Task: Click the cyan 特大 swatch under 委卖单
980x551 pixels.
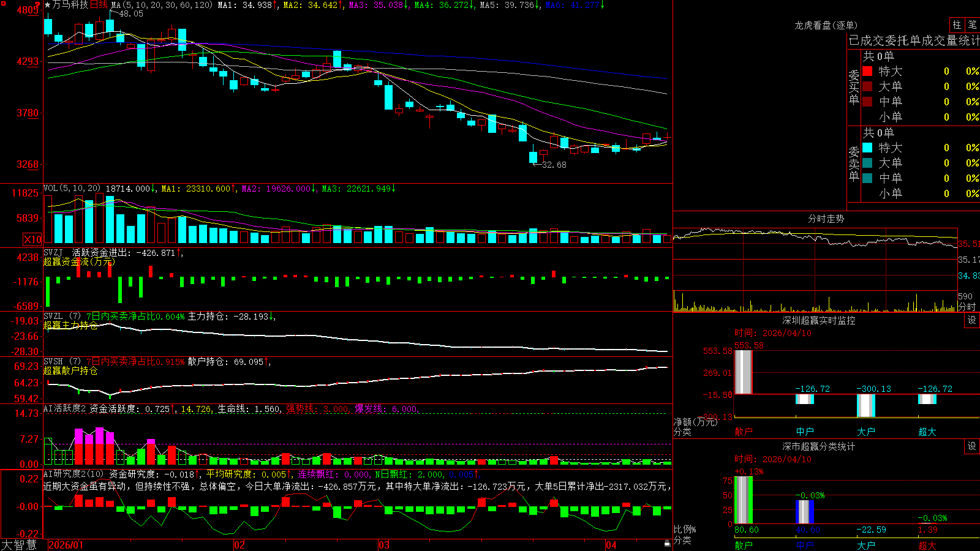Action: (867, 148)
